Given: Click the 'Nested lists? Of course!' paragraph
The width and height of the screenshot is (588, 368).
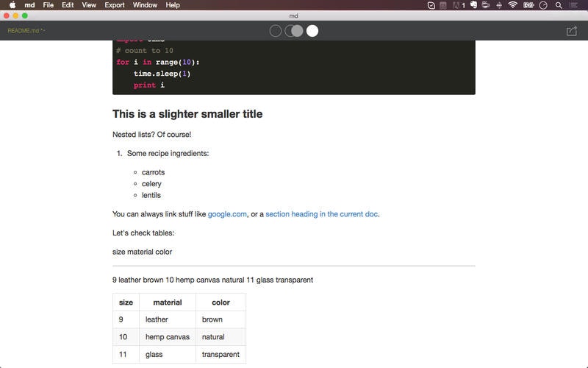Looking at the screenshot, I should (x=152, y=135).
